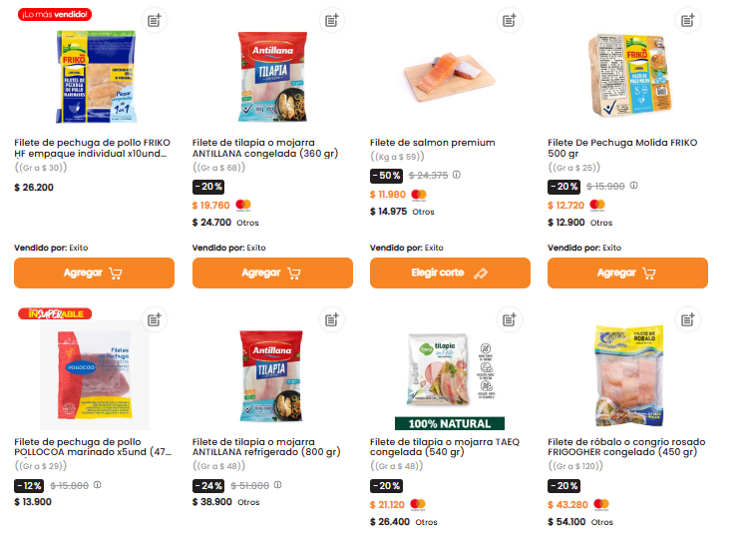This screenshot has height=538, width=756.
Task: Click add-to-list icon on salmon premium
Action: pyautogui.click(x=510, y=20)
